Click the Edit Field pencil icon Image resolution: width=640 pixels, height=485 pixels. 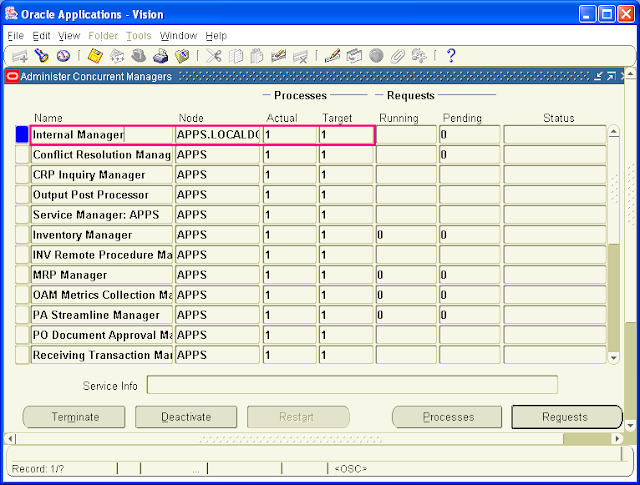[332, 56]
